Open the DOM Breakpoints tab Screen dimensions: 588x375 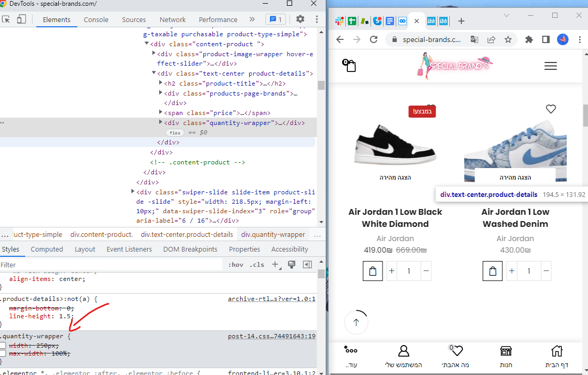[190, 249]
